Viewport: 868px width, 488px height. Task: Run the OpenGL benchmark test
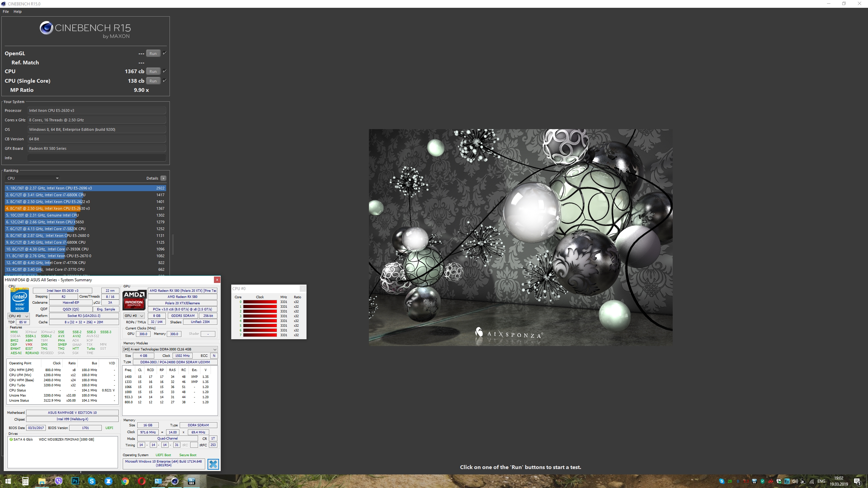153,54
